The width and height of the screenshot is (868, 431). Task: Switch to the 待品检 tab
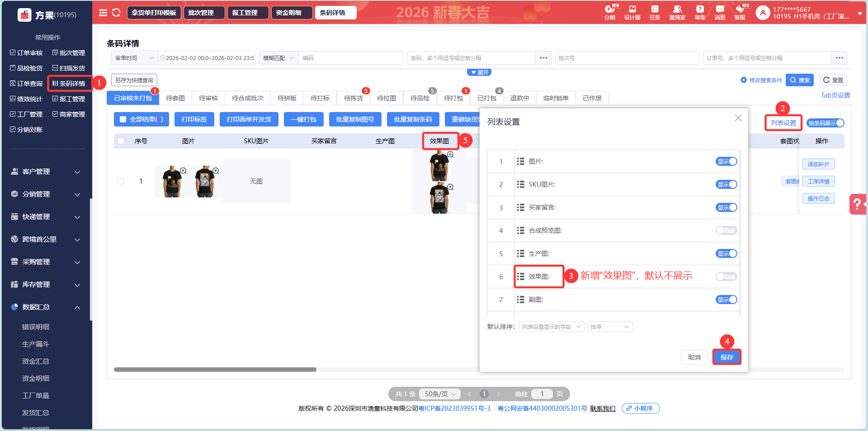420,98
